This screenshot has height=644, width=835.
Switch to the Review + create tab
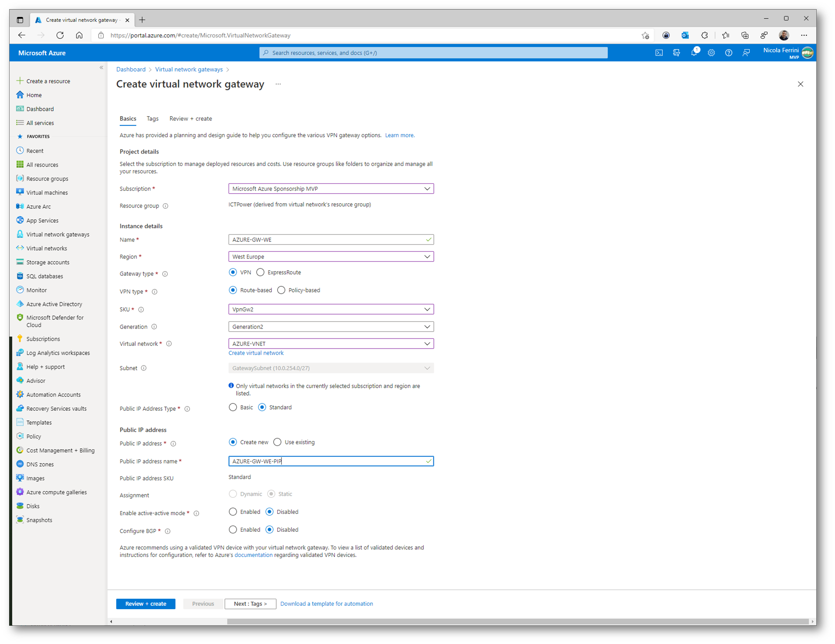191,118
